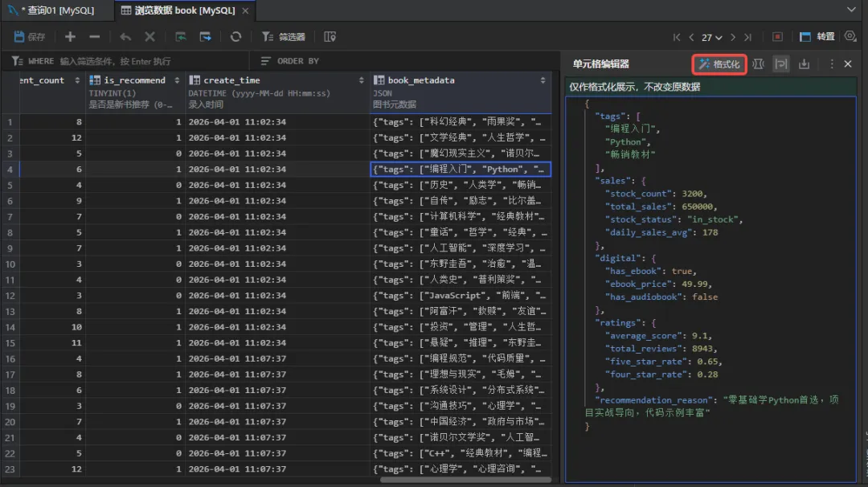The image size is (868, 487).
Task: Click the "stock_status" line in JSON editor
Action: click(674, 219)
